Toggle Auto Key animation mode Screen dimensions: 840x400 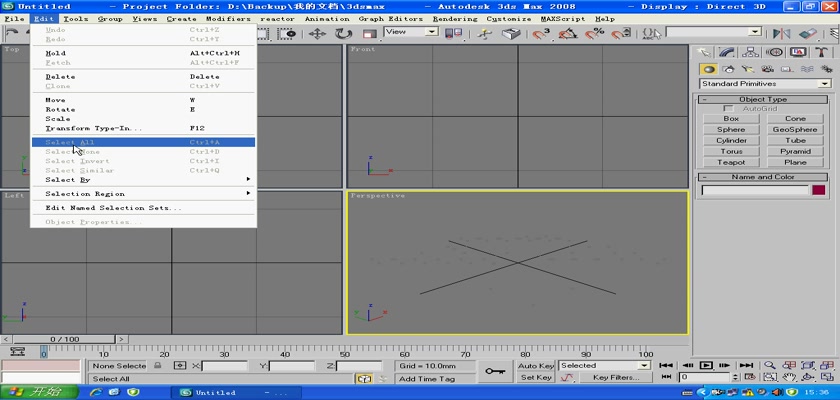[536, 366]
